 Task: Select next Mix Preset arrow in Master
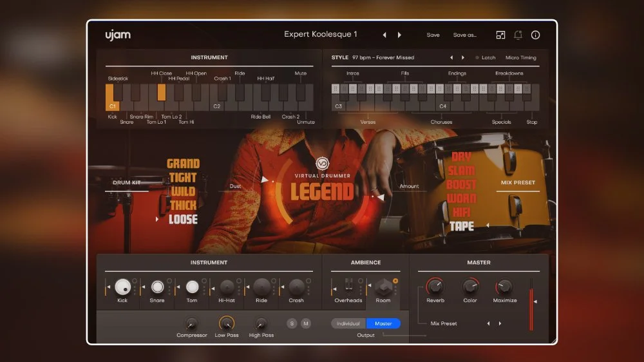[x=500, y=323]
